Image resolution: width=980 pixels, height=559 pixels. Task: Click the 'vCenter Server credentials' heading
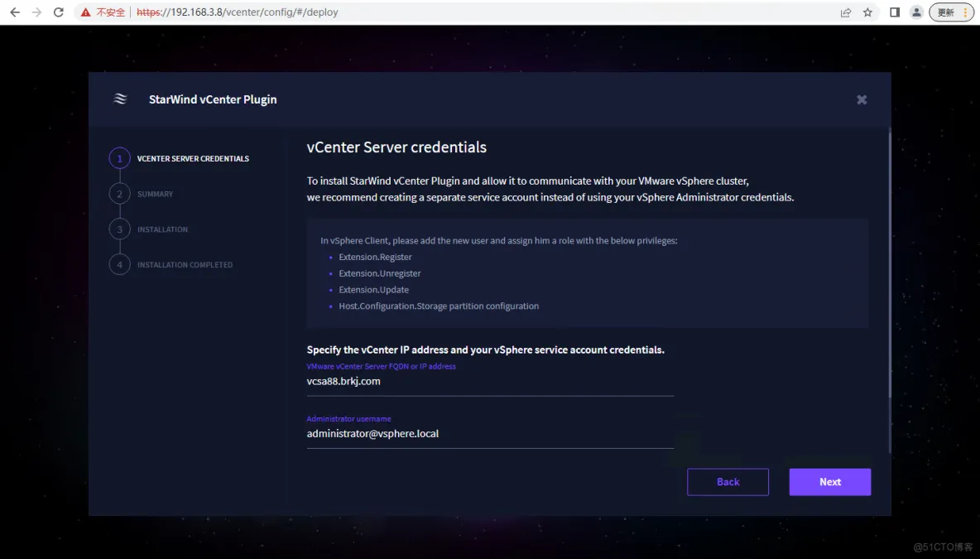pyautogui.click(x=396, y=147)
